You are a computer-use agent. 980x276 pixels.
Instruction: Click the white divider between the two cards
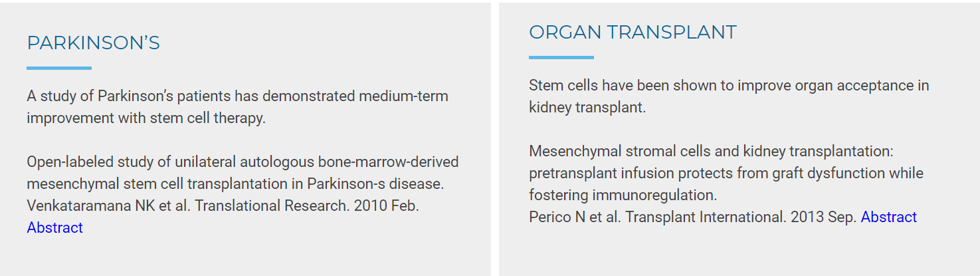[x=495, y=138]
